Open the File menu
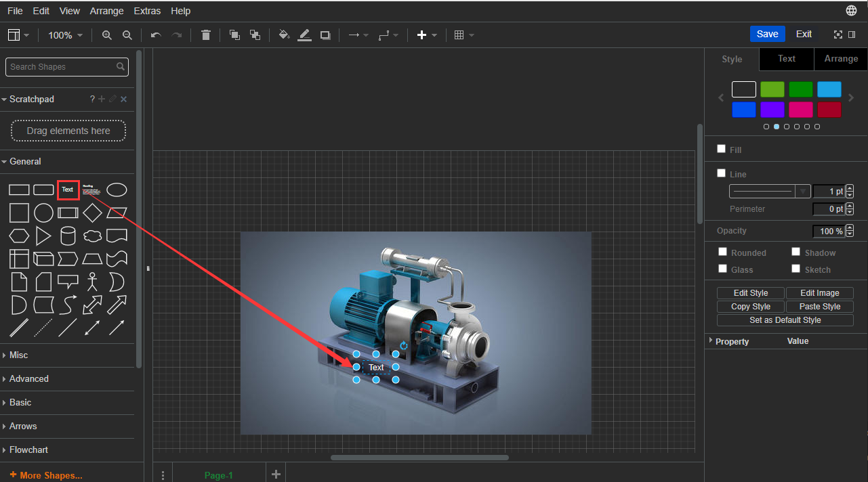Screen dimensions: 868x482 click(x=15, y=11)
